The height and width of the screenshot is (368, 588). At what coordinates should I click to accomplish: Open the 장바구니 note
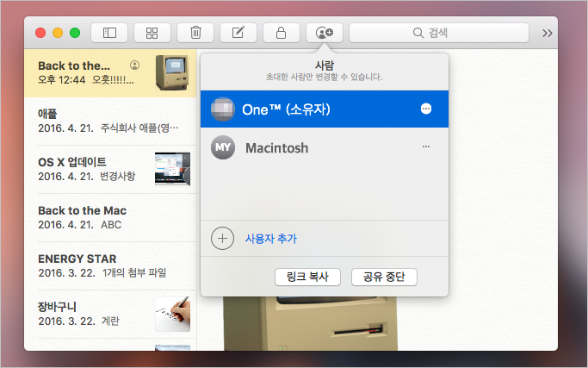click(x=110, y=314)
